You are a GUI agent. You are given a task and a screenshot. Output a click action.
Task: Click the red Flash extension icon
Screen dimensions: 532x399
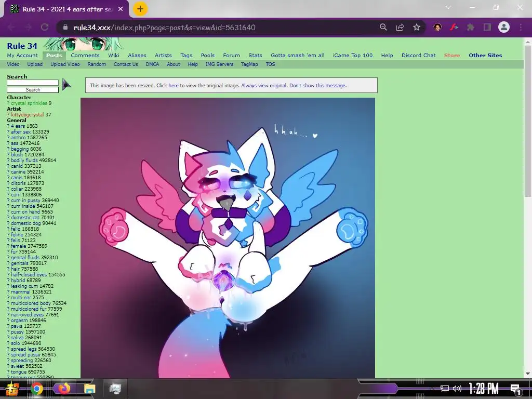pyautogui.click(x=454, y=27)
